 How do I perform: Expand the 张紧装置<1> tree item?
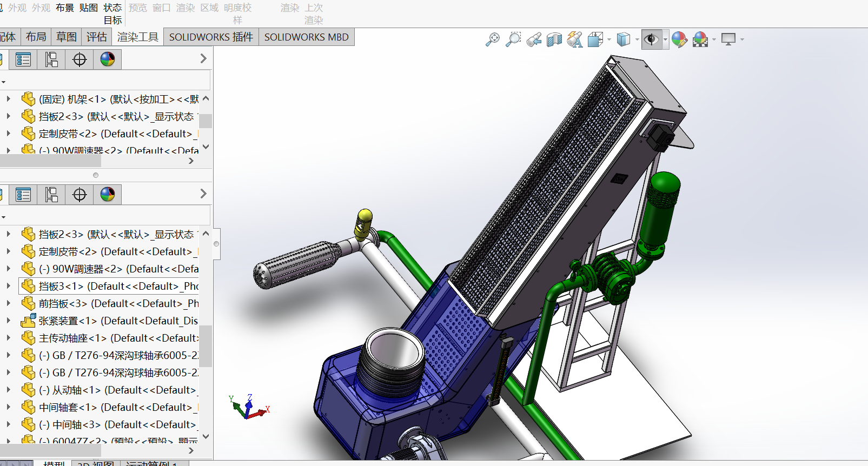[8, 321]
